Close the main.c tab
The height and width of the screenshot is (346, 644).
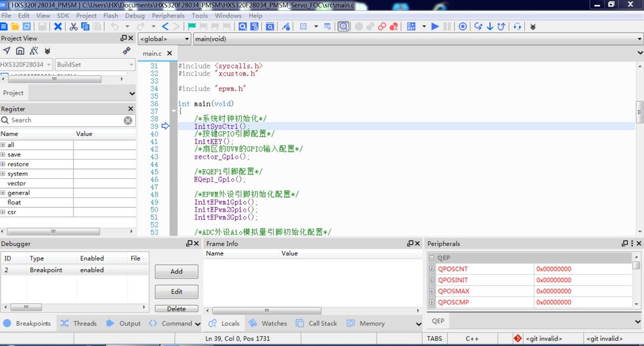169,53
